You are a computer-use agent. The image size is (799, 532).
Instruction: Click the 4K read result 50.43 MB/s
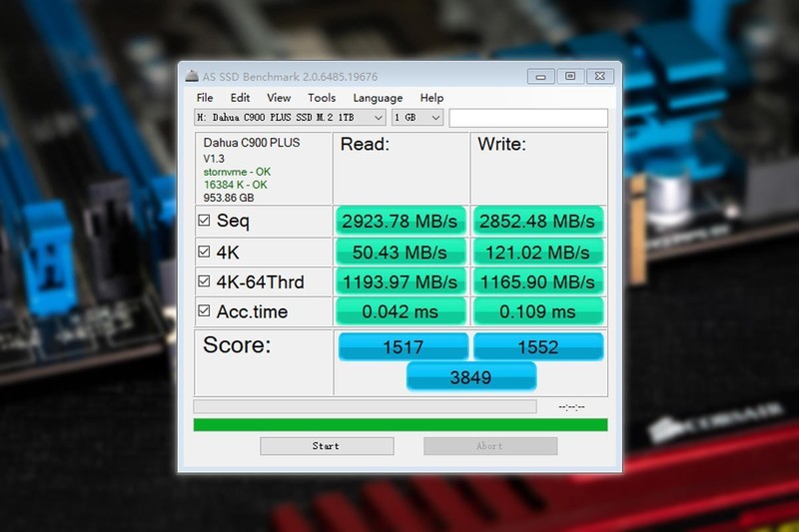pyautogui.click(x=400, y=252)
